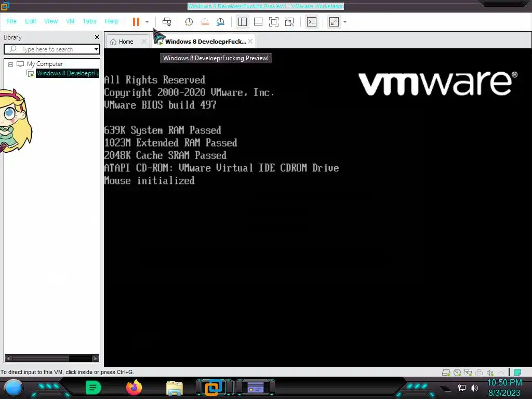Screen dimensions: 532x399
Task: Close the Home tab
Action: (144, 42)
